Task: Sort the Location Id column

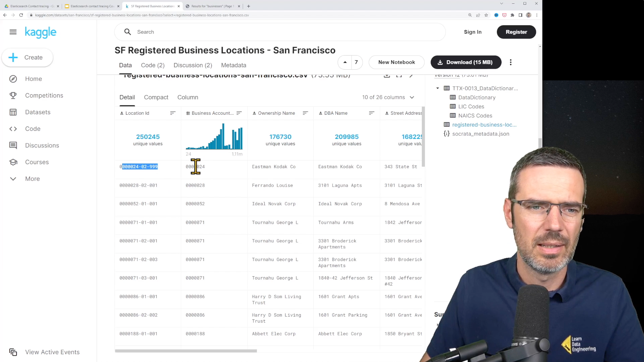Action: click(x=173, y=113)
